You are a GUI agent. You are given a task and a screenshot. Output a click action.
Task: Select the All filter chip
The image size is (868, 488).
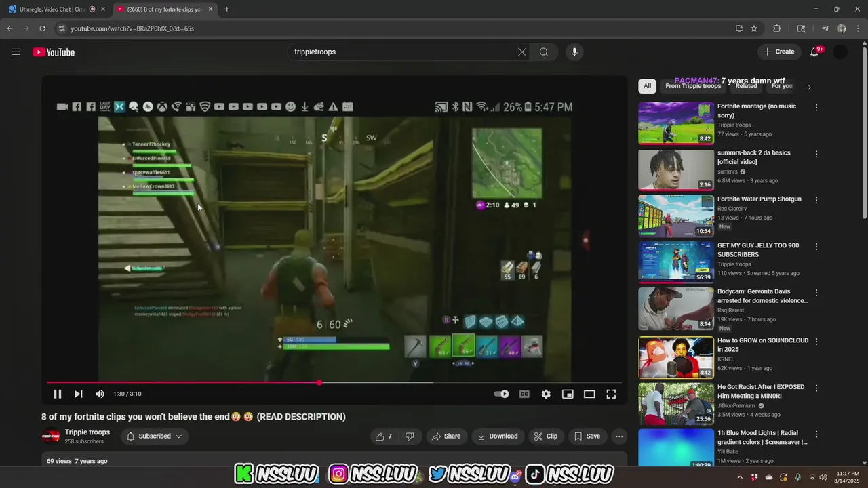click(648, 86)
